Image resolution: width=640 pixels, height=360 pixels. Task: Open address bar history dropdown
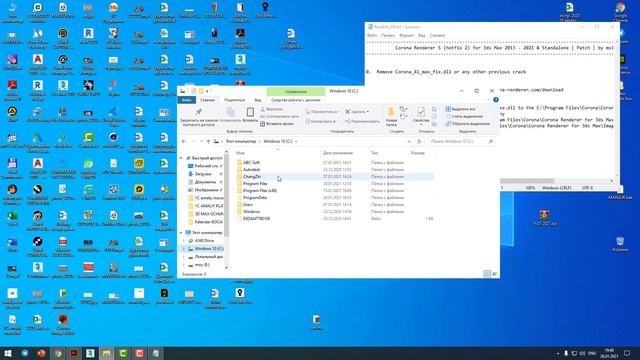409,141
